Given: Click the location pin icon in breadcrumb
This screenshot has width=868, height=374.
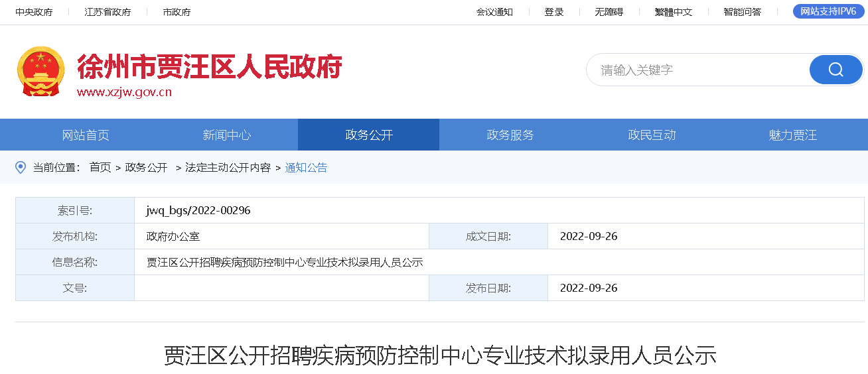Looking at the screenshot, I should [x=21, y=168].
